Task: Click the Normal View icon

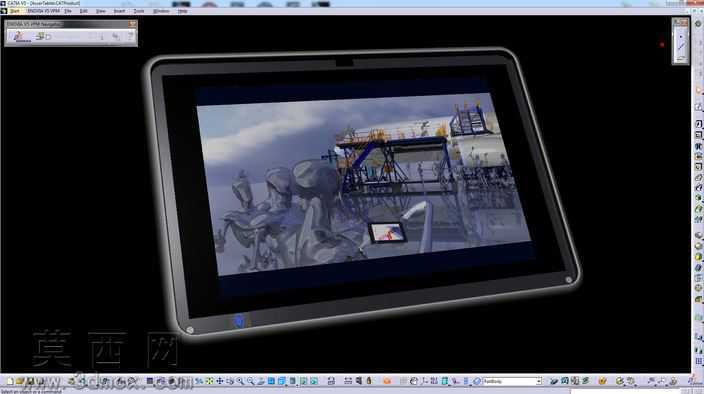Action: (x=261, y=381)
